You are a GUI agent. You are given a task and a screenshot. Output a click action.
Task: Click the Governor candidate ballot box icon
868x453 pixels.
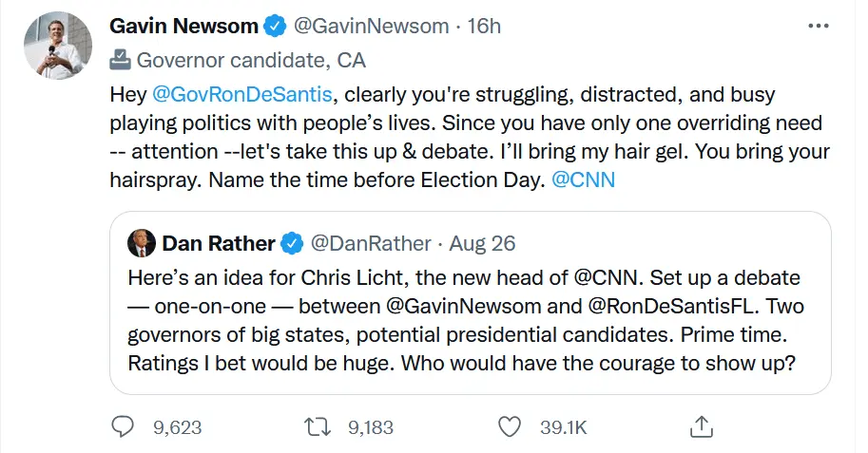[120, 61]
